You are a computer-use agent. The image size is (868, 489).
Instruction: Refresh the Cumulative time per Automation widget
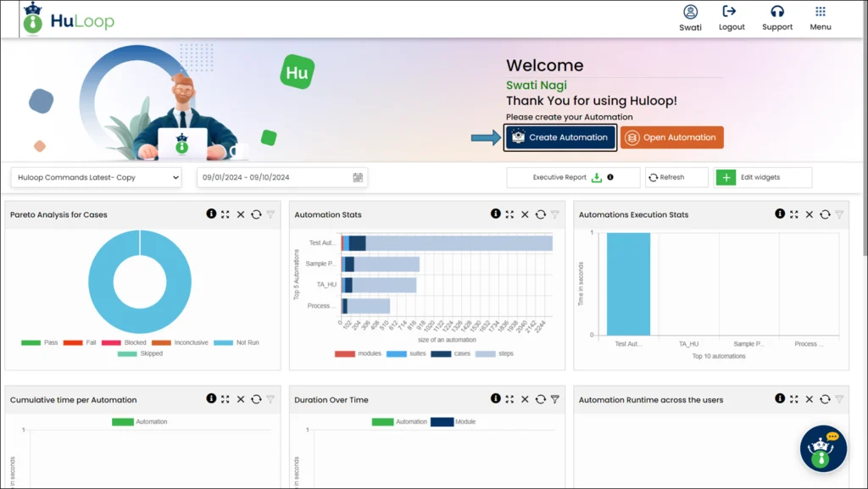pyautogui.click(x=255, y=398)
